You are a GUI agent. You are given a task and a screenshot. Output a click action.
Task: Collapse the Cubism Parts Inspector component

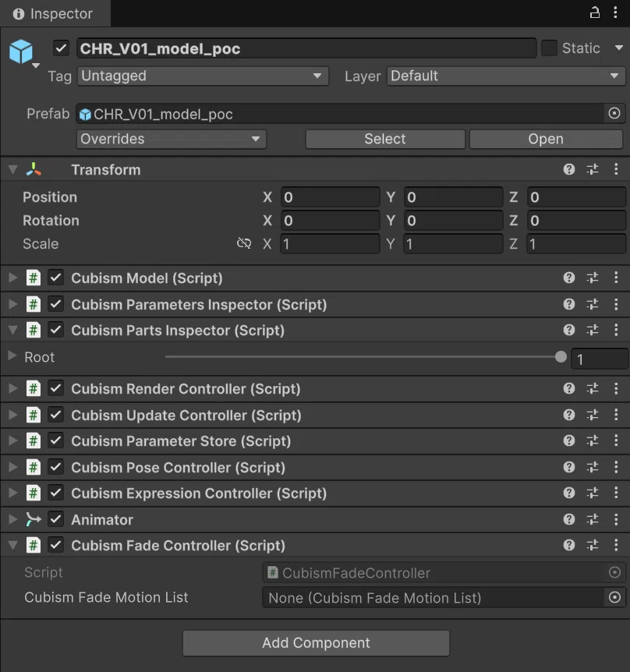click(x=12, y=330)
